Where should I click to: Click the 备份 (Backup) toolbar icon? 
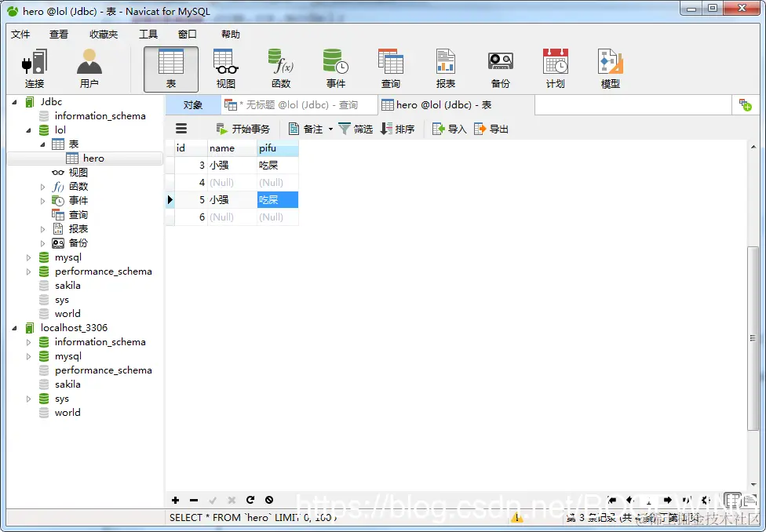coord(500,69)
